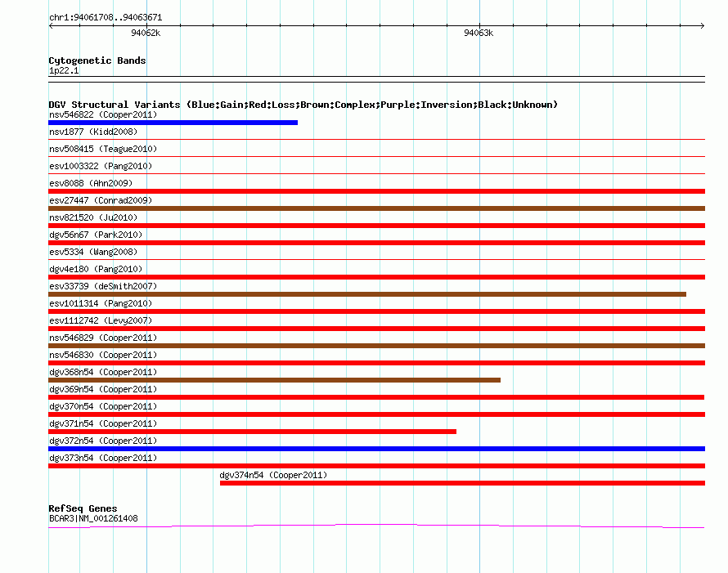The height and width of the screenshot is (573, 728).
Task: Click the esv8088 (Ahn2009) red loss bar
Action: coord(376,191)
